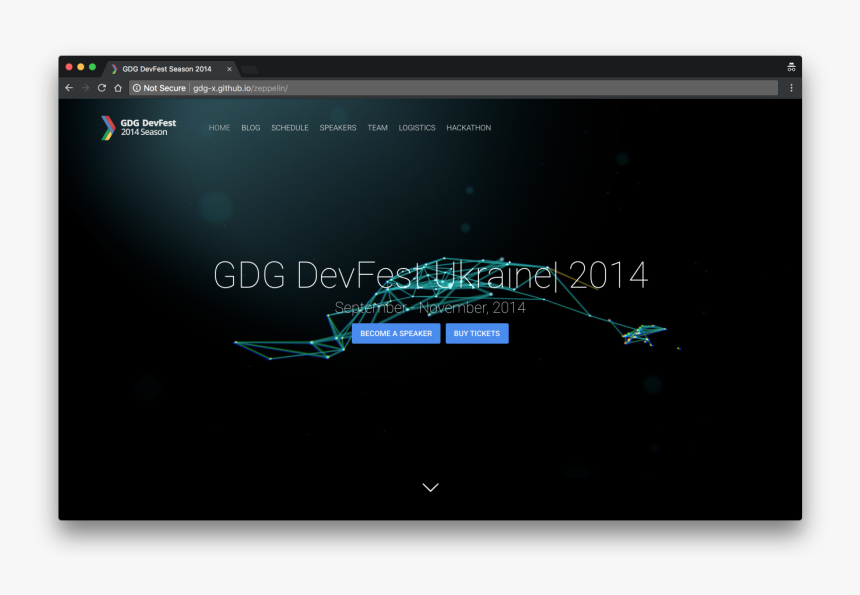Click the incognito icon in the title bar
This screenshot has width=860, height=595.
[791, 67]
